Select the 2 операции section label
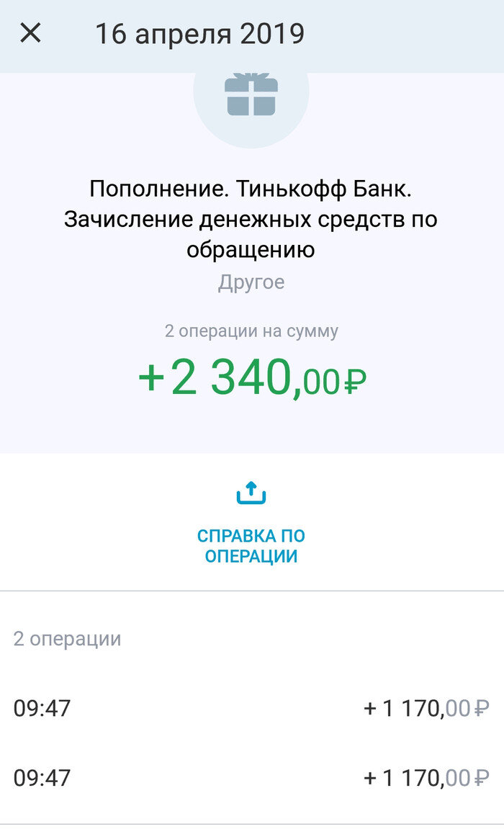Screen dimensions: 504x829 pos(66,638)
